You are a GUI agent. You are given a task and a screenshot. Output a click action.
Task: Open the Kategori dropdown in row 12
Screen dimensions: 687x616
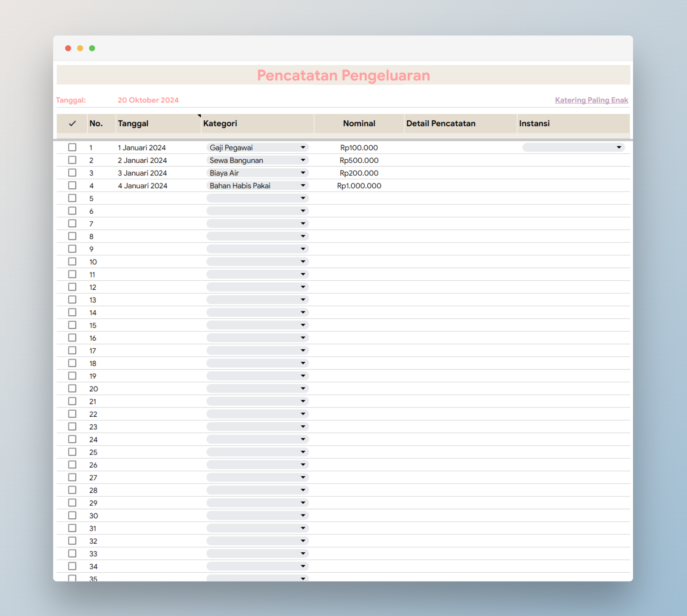[x=258, y=287]
